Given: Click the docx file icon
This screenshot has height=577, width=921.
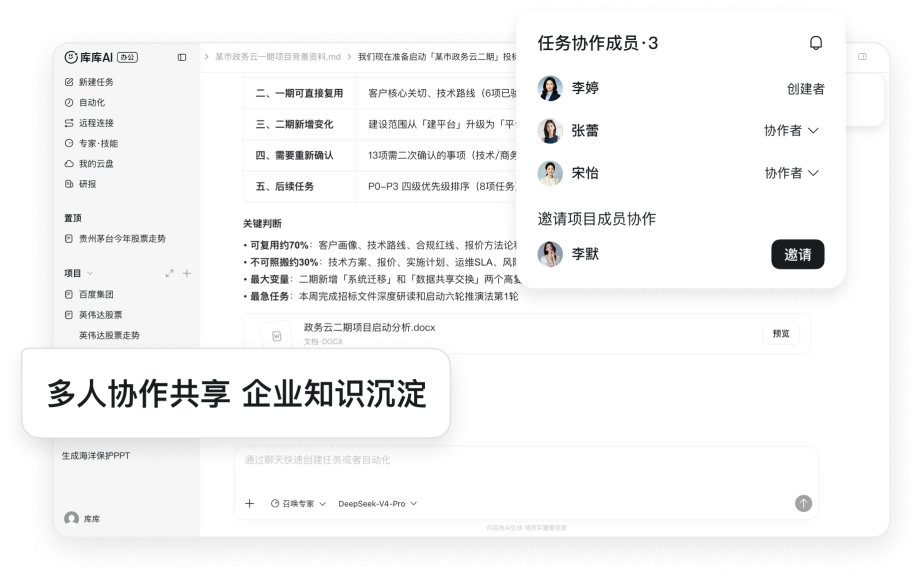Looking at the screenshot, I should coord(277,336).
